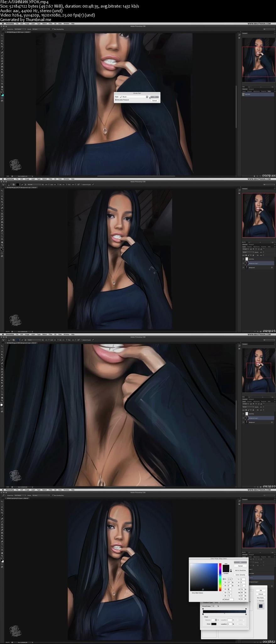Select the Background layer in the 00:19:26 frame
The width and height of the screenshot is (276, 644).
coord(258,267)
